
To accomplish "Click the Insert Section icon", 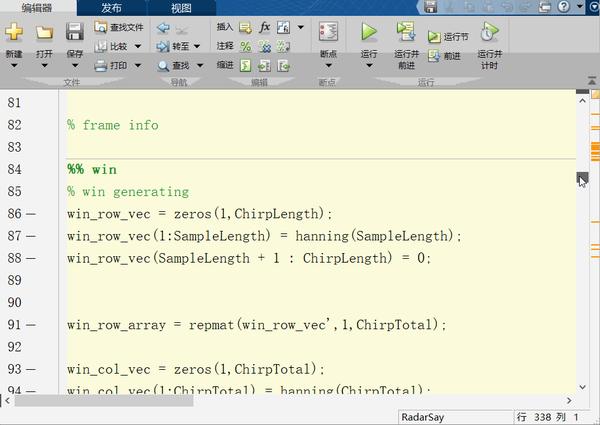I will coord(245,28).
